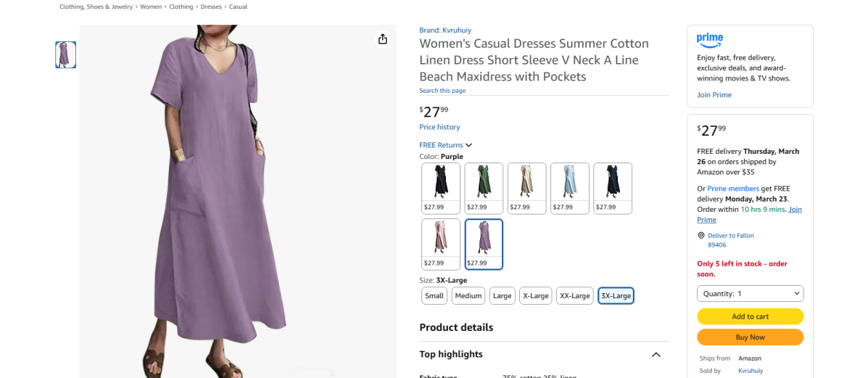Collapse the Top highlights section
The image size is (868, 378).
coord(656,355)
